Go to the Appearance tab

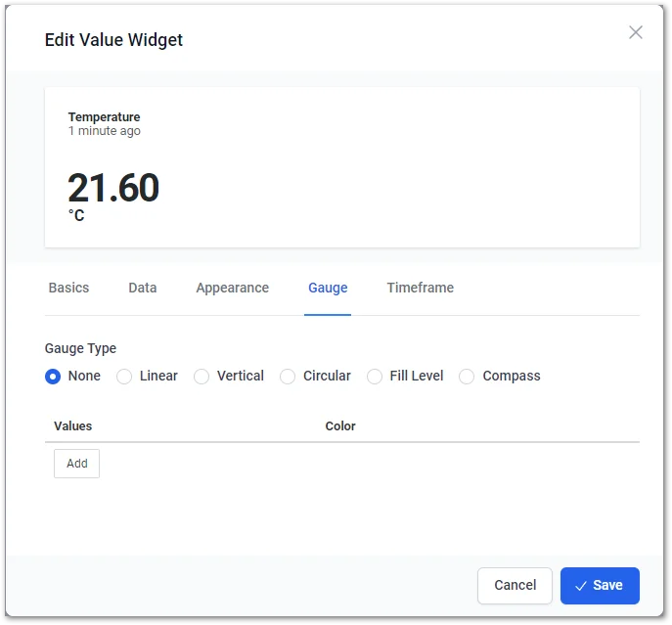(x=232, y=288)
